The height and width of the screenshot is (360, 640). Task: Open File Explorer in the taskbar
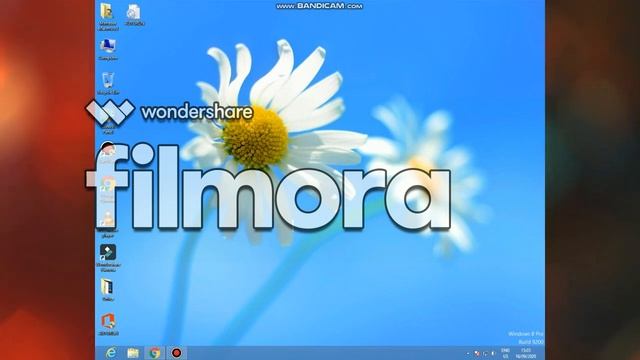tap(133, 353)
